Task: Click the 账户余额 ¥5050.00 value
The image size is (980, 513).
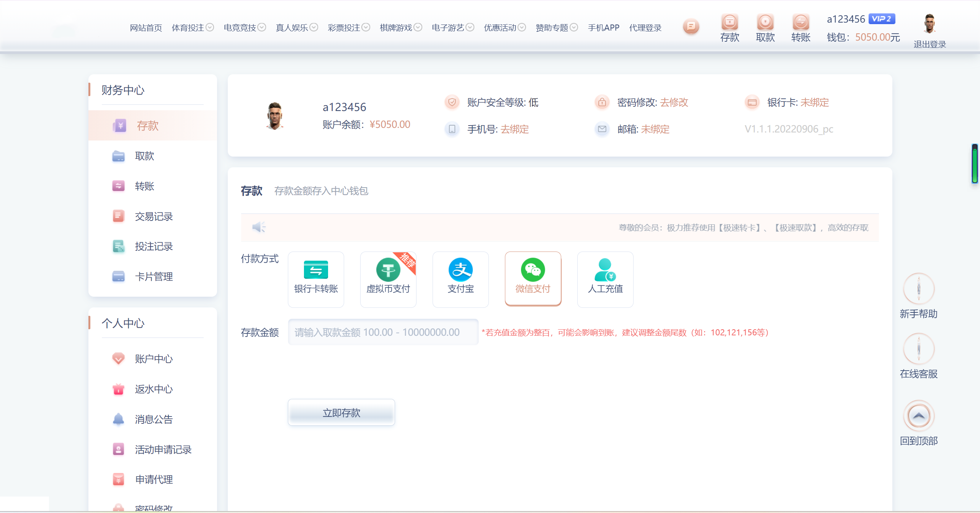Action: pyautogui.click(x=390, y=124)
